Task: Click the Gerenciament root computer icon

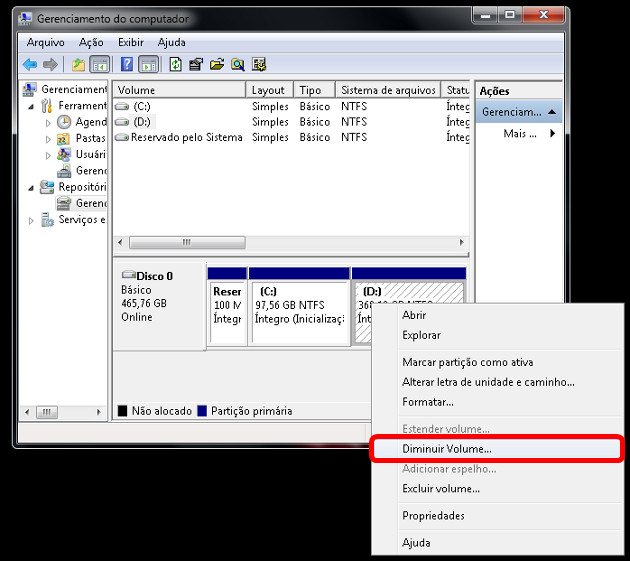Action: click(x=29, y=89)
